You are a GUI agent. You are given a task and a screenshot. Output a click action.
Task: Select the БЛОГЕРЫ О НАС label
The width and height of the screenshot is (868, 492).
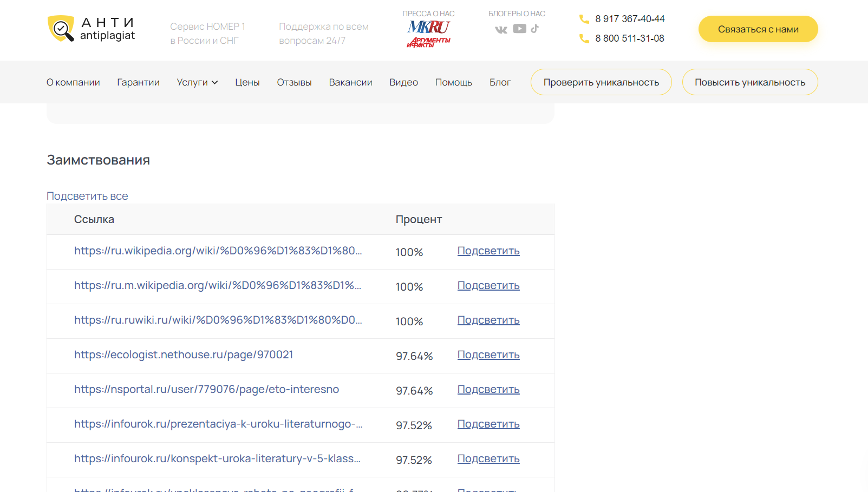point(517,14)
